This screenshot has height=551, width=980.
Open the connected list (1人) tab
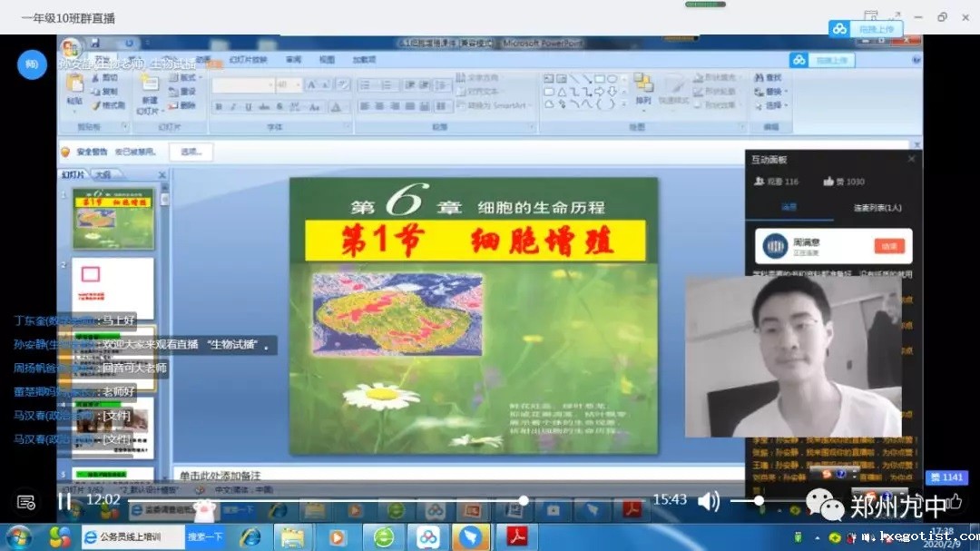pos(877,208)
